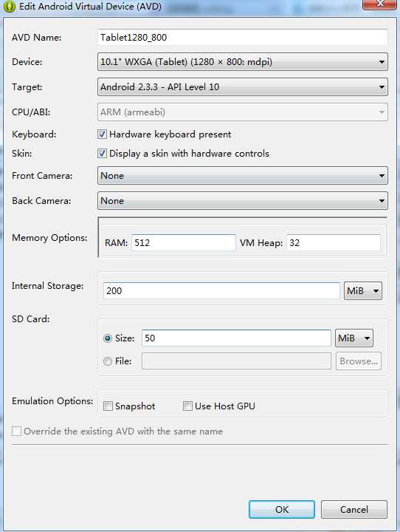The image size is (400, 532).
Task: Enable the Snapshot checkbox
Action: pos(108,406)
